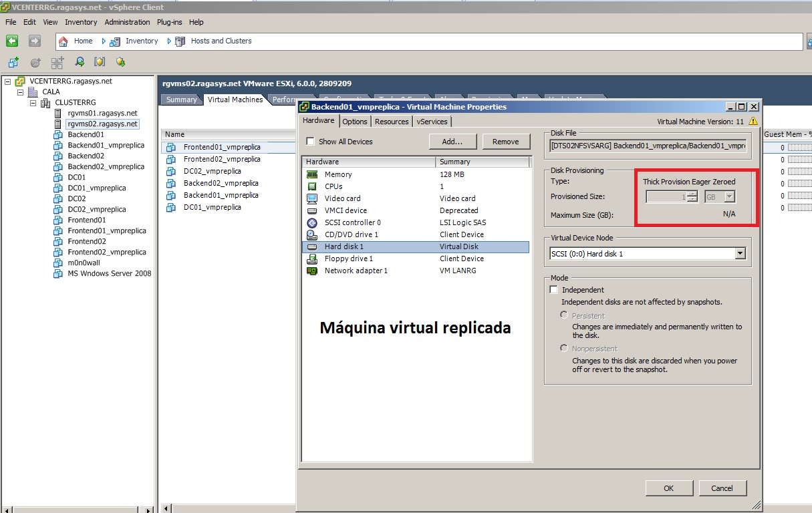Click the forward navigation arrow
Viewport: 812px width, 513px height.
point(35,41)
